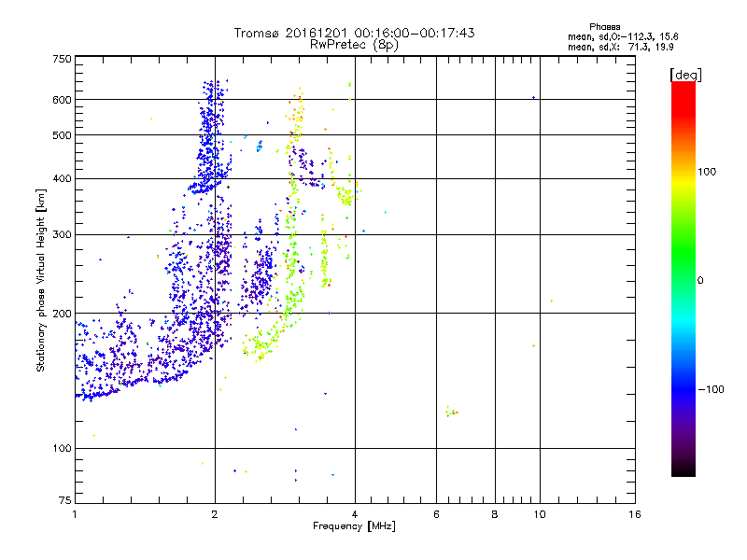Click the lone orange point past 10 MHz
Screen dimensions: 747x560
pyautogui.click(x=552, y=301)
